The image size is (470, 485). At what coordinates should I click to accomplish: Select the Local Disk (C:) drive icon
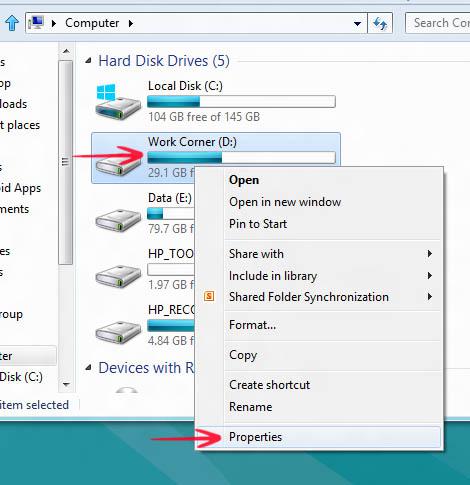[118, 101]
